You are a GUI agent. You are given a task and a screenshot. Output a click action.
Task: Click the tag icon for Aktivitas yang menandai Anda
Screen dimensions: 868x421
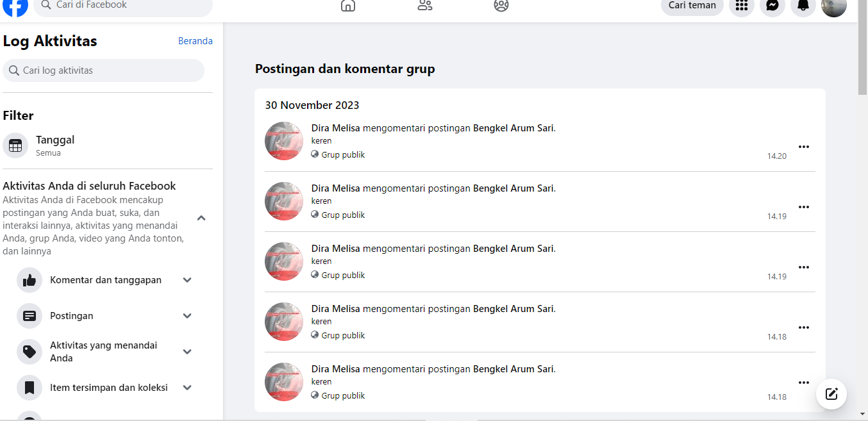[x=29, y=352]
